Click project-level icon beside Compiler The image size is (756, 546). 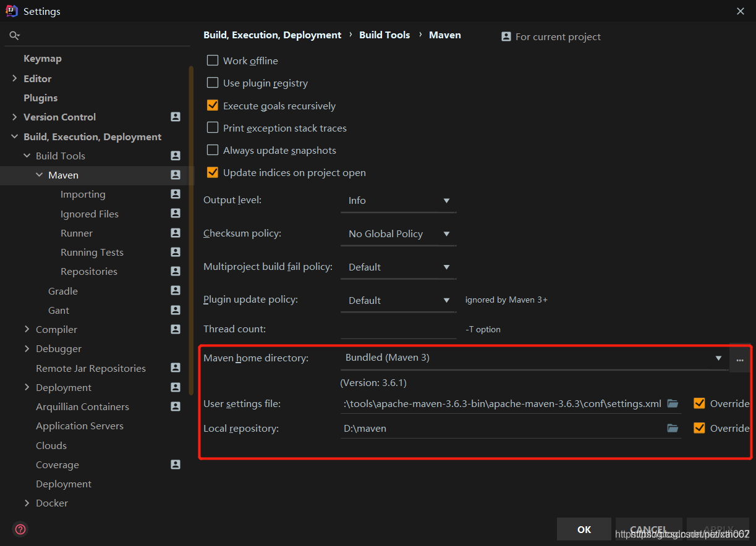tap(176, 329)
